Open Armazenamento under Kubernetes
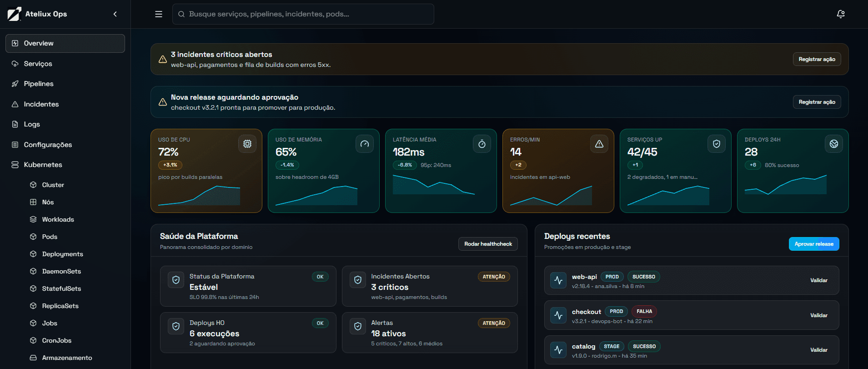Viewport: 868px width, 369px height. pyautogui.click(x=74, y=358)
